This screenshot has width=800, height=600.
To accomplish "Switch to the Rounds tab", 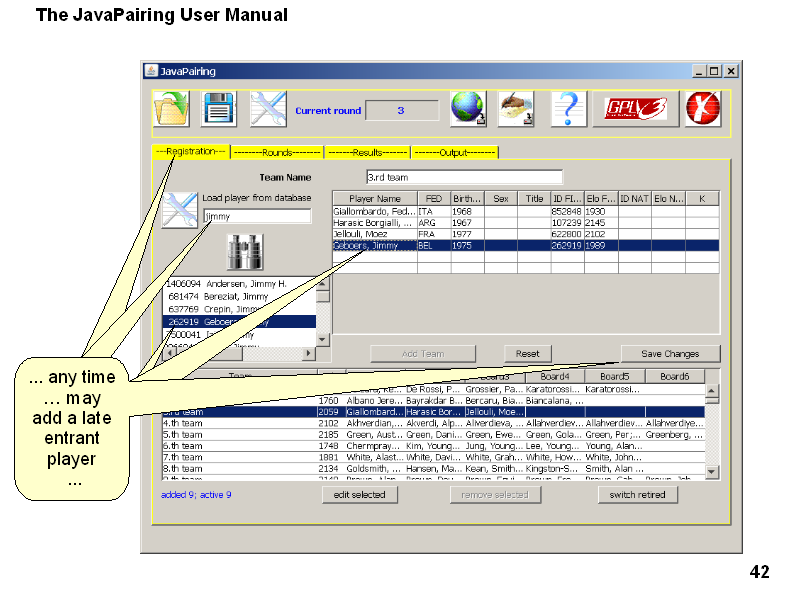I will click(x=277, y=152).
